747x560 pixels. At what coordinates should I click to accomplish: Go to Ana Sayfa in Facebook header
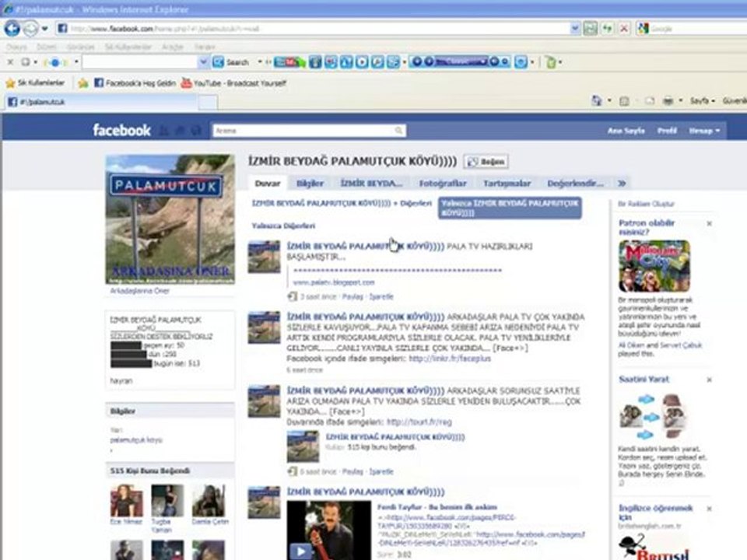click(x=626, y=131)
